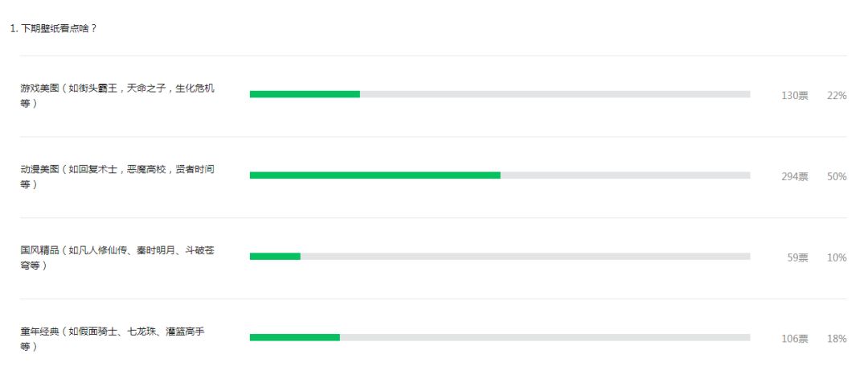Click the gray unfilled bar portion for 游戏美图
Image resolution: width=868 pixels, height=379 pixels.
[555, 94]
